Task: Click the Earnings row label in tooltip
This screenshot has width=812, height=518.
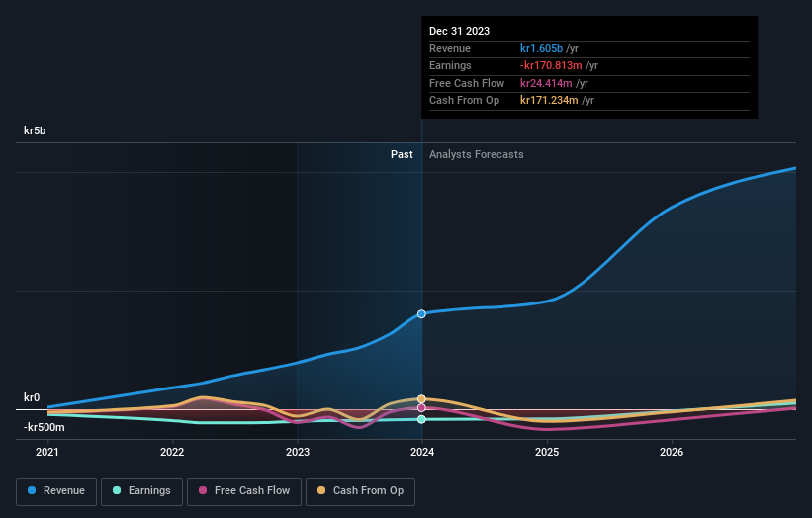Action: (451, 65)
